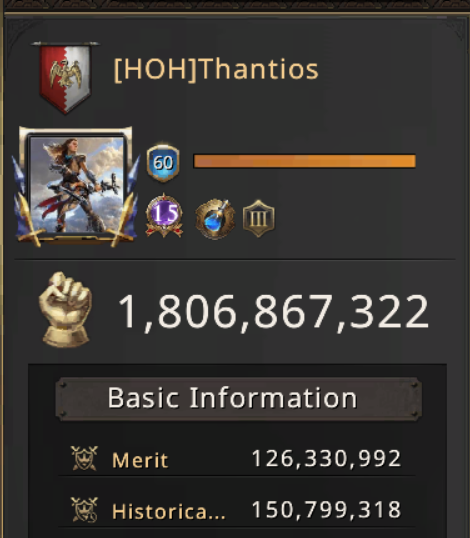Click the right end of the experience bar
Image resolution: width=470 pixels, height=538 pixels.
pos(412,161)
